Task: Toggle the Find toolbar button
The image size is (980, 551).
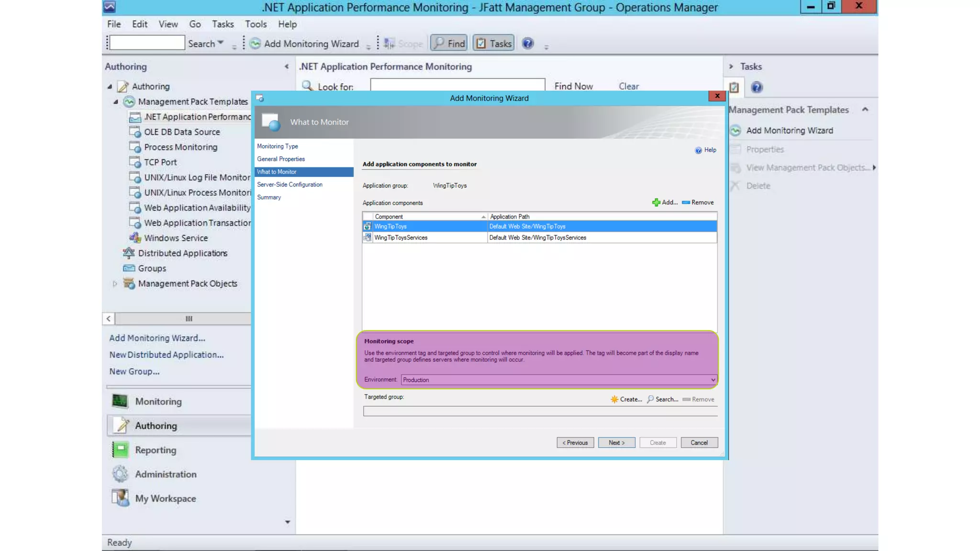Action: (x=449, y=44)
